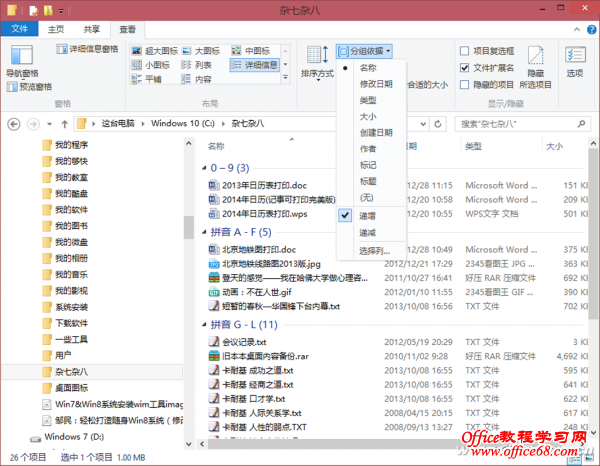
Task: Open the help icon in the ribbon
Action: [x=592, y=29]
